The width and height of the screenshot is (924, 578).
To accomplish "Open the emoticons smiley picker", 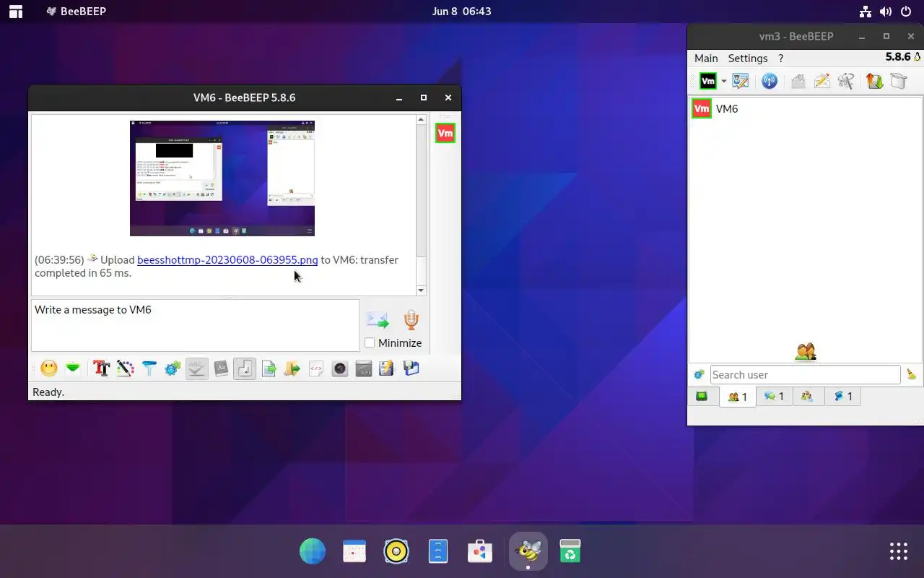I will coord(49,368).
